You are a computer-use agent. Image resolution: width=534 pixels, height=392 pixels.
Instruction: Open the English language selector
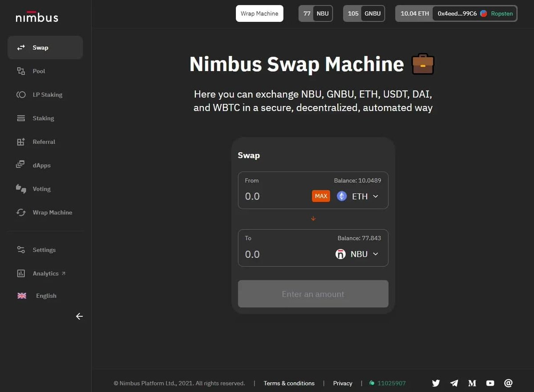(46, 296)
